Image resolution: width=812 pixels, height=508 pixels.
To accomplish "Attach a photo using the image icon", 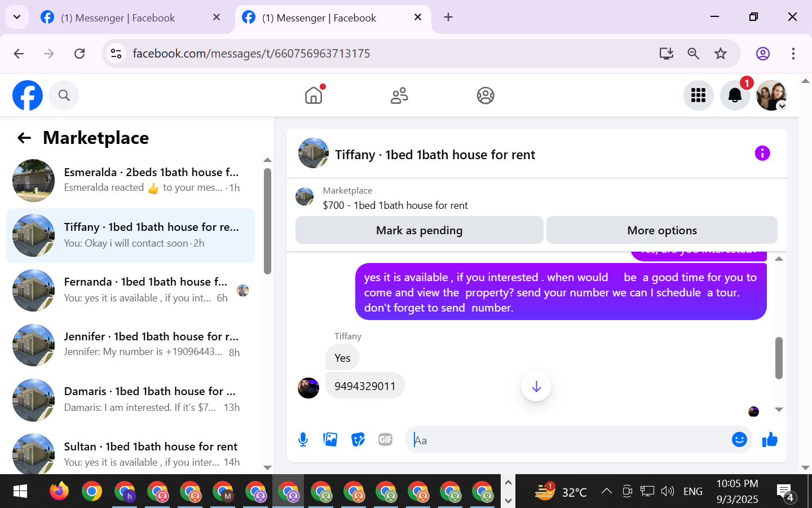I will (x=330, y=439).
